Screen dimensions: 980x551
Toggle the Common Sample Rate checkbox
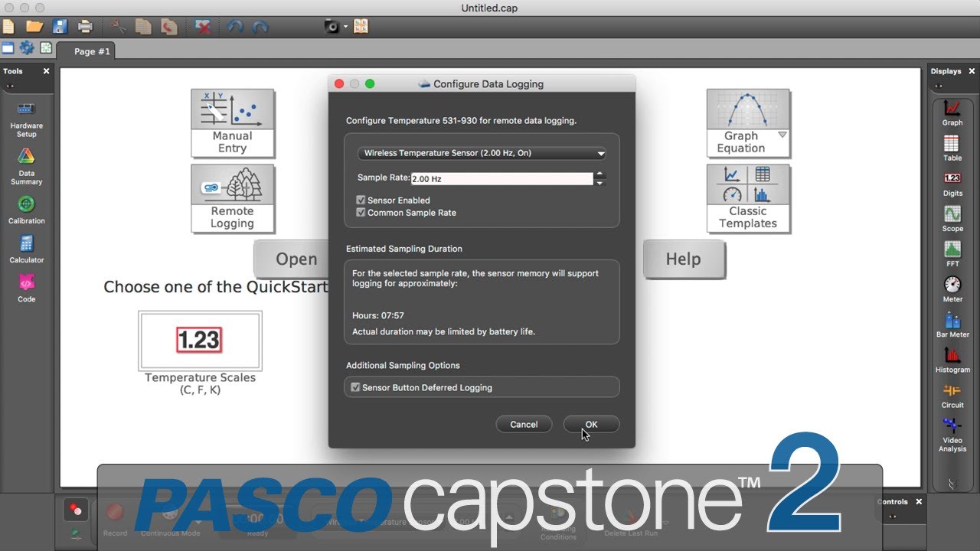tap(361, 213)
